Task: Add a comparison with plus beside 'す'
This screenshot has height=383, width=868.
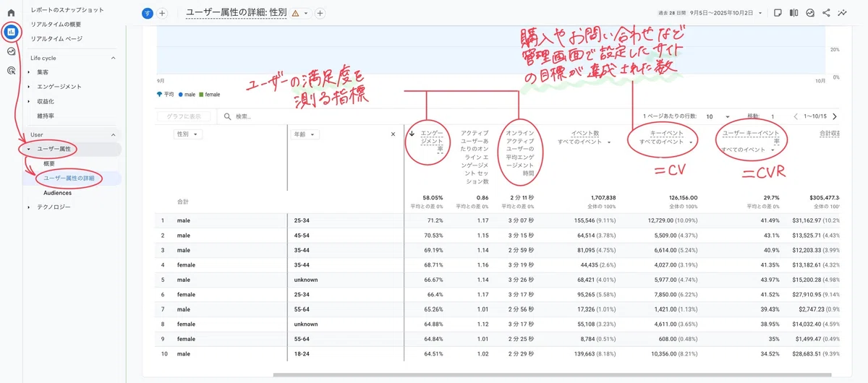Action: (162, 13)
